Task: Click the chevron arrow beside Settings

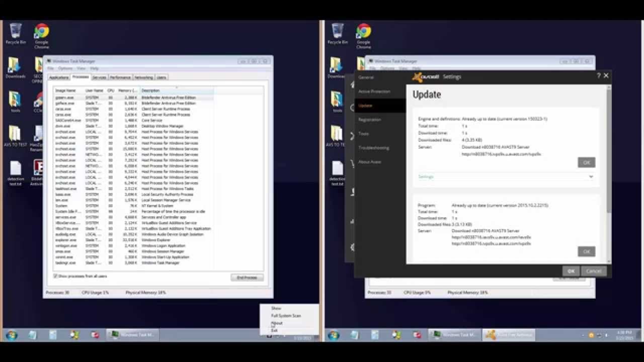Action: coord(591,176)
